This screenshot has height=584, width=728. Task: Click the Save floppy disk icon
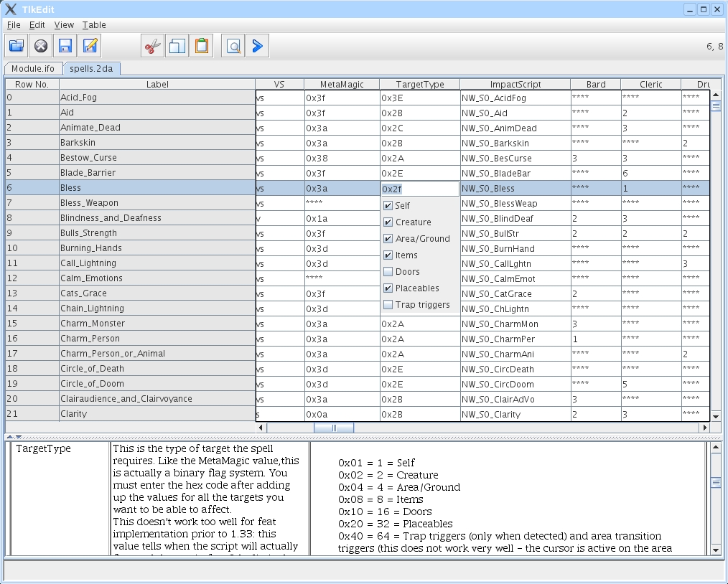(x=65, y=46)
